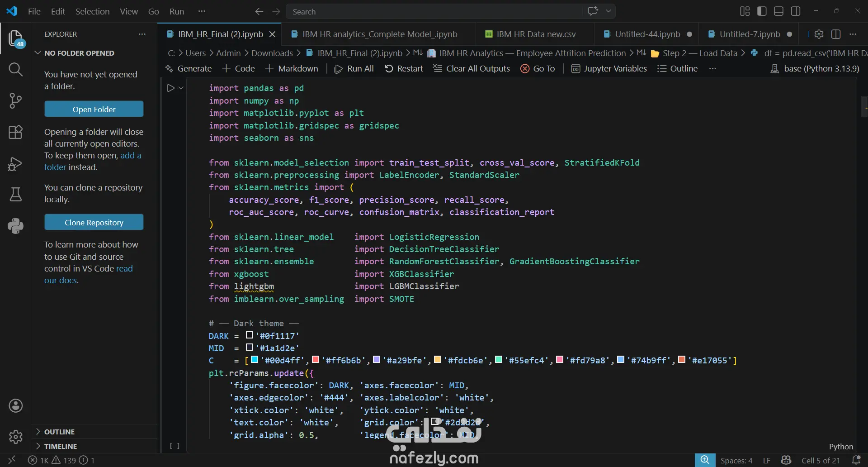Open Customize Layout icon
The image size is (868, 467).
click(745, 11)
